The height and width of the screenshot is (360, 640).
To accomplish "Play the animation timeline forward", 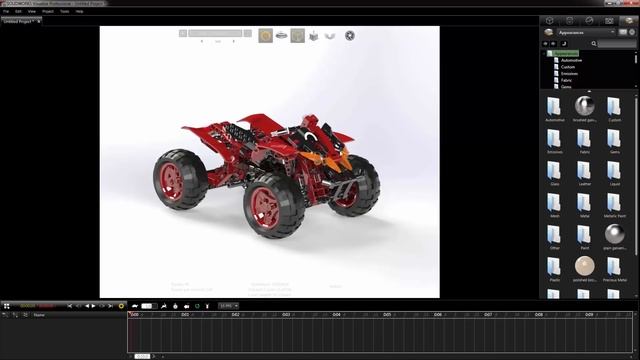I will tap(94, 306).
